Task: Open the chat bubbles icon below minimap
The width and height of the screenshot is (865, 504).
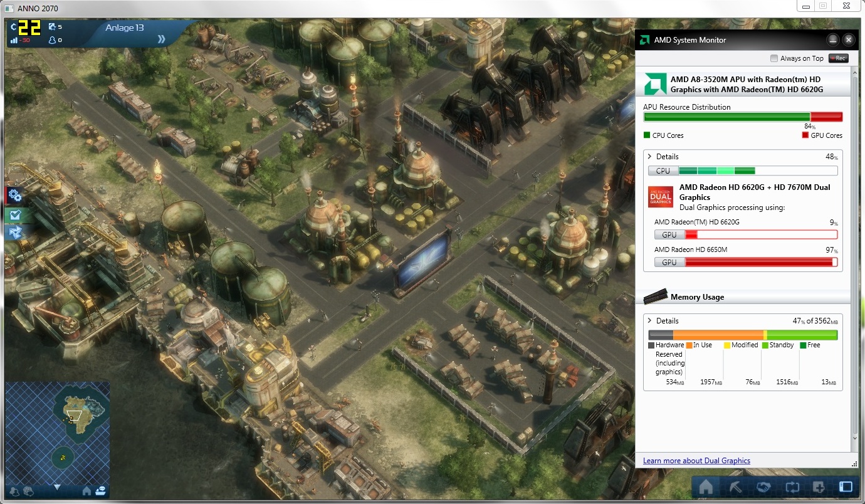Action: 29,491
